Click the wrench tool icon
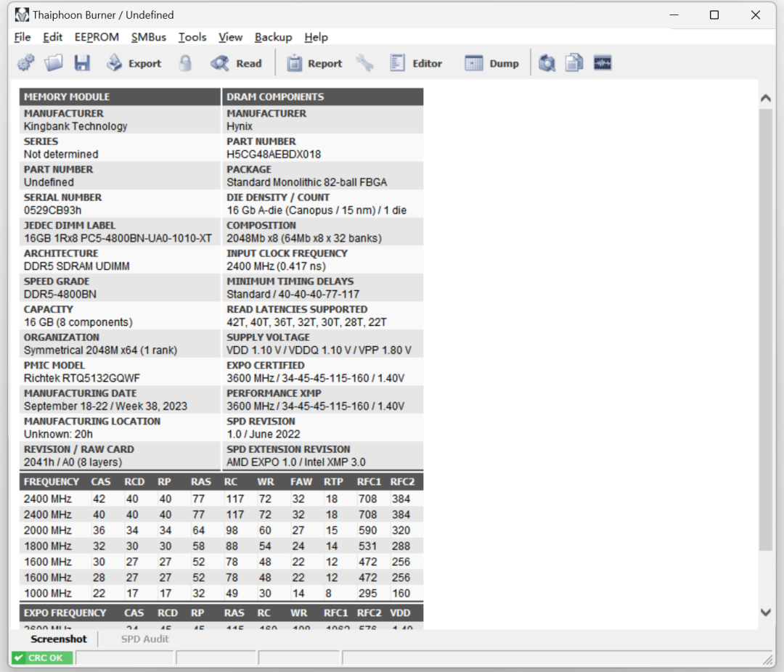Image resolution: width=784 pixels, height=672 pixels. click(x=364, y=63)
